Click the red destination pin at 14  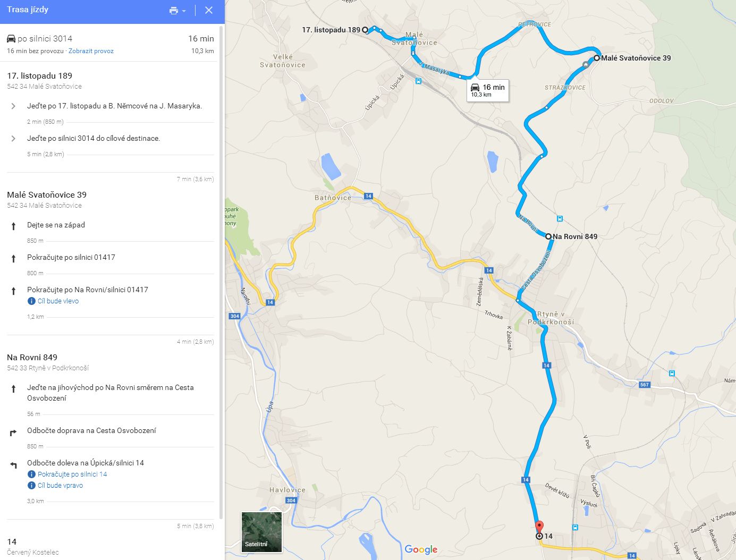(x=539, y=527)
